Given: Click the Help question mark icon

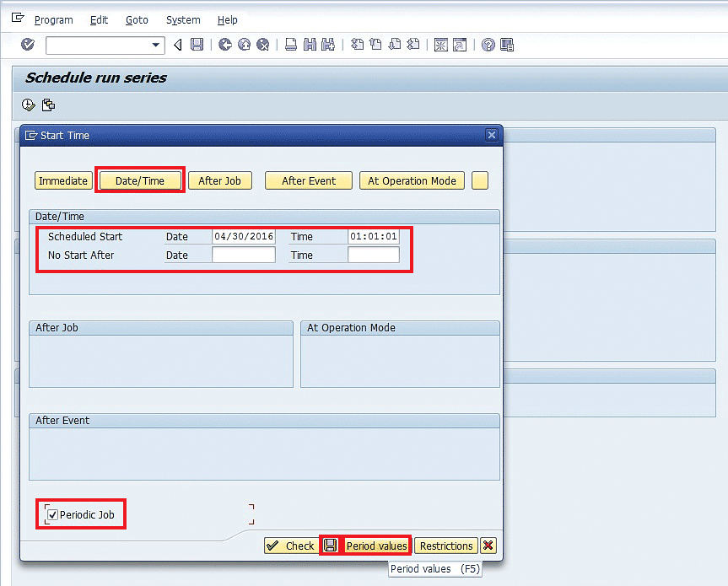Looking at the screenshot, I should tap(488, 45).
